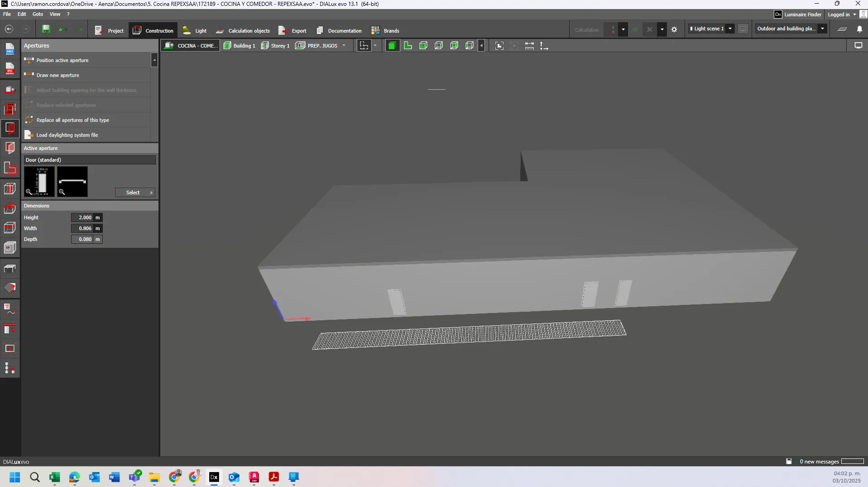Open the Documentation tab
The width and height of the screenshot is (868, 487).
tap(339, 30)
